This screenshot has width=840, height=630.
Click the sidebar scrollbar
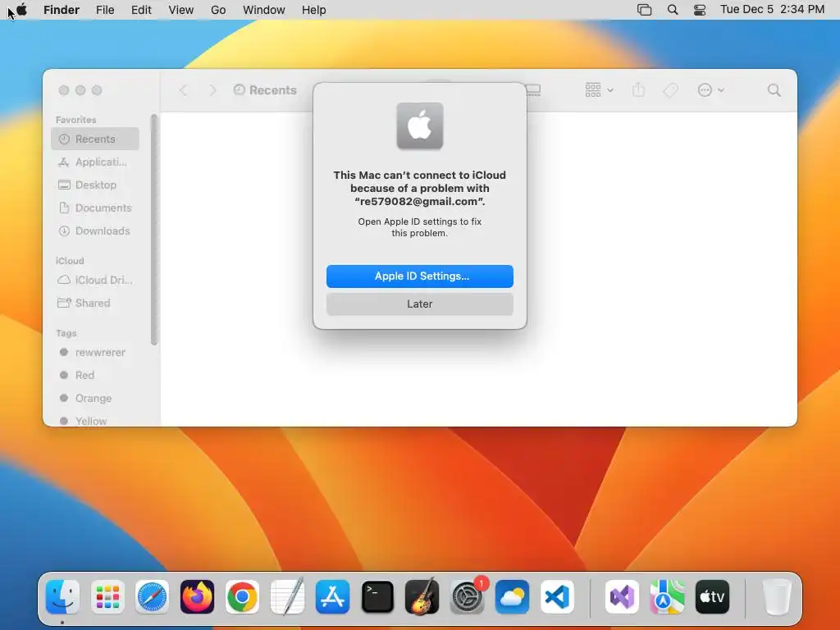click(154, 230)
